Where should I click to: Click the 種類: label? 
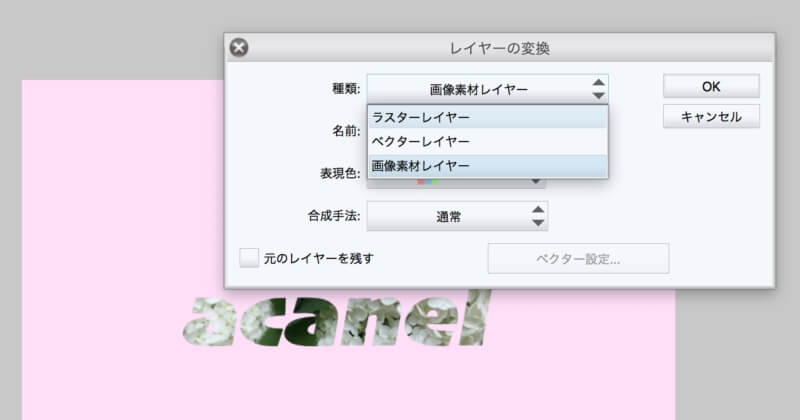[346, 89]
